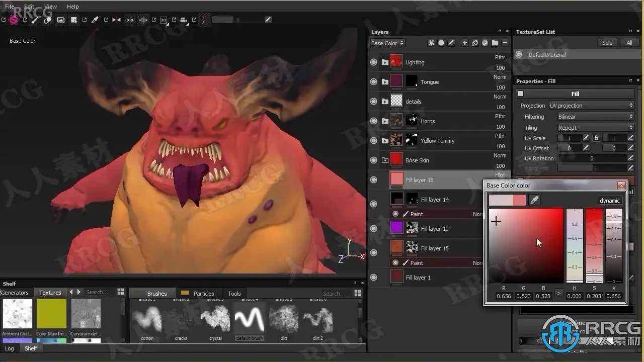Pick the eyedropper in the color dialog

[x=534, y=201]
